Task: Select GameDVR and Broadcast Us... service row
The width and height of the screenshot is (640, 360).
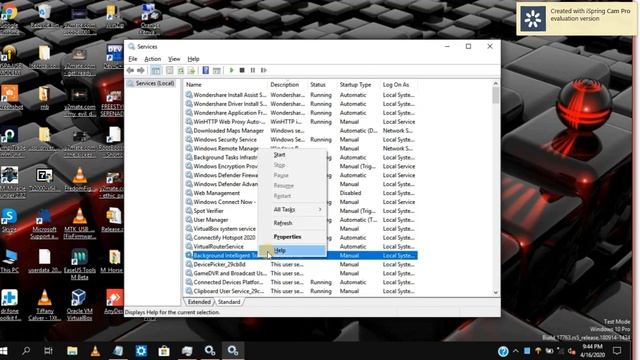Action: coord(300,273)
